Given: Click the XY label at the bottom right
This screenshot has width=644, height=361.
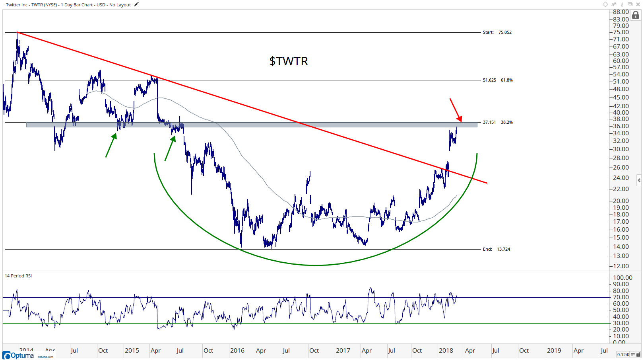Looking at the screenshot, I should tap(633, 355).
